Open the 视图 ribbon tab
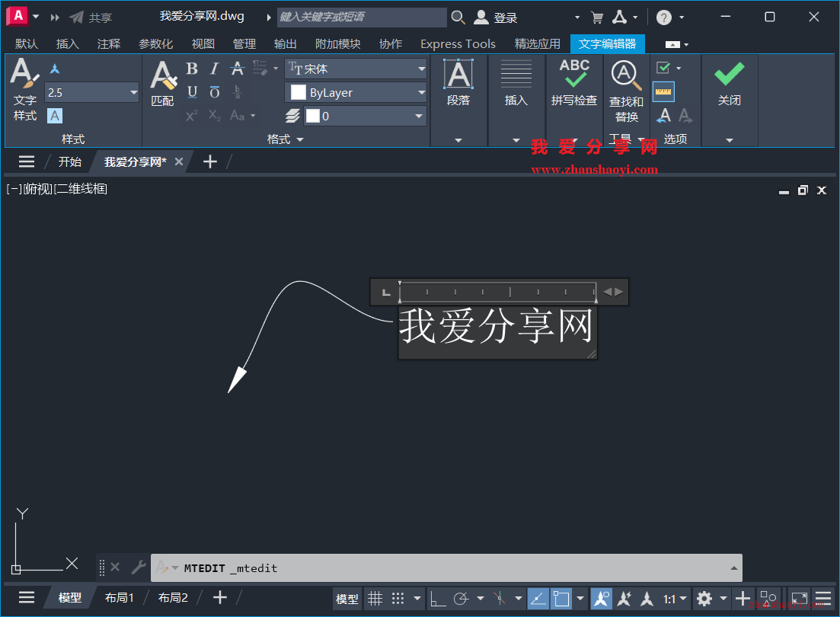 pyautogui.click(x=203, y=44)
